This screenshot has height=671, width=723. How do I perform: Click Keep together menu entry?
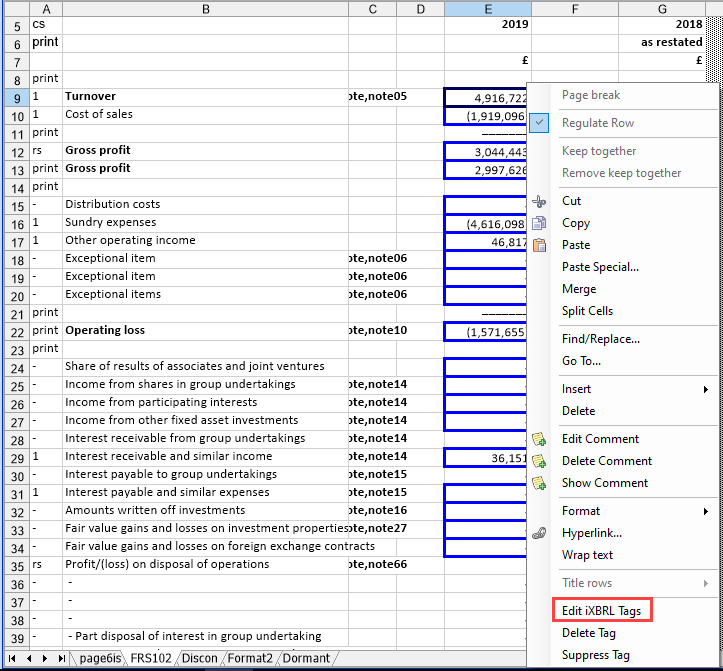click(x=599, y=151)
